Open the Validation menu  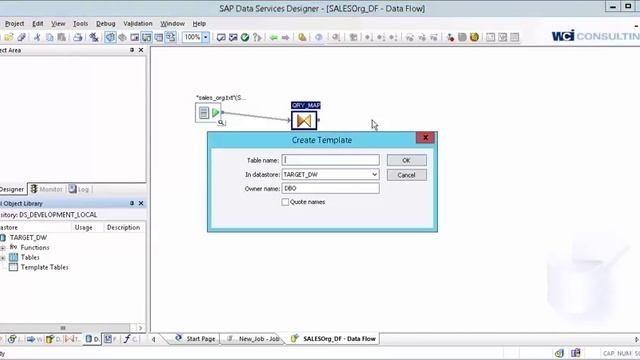click(x=138, y=24)
